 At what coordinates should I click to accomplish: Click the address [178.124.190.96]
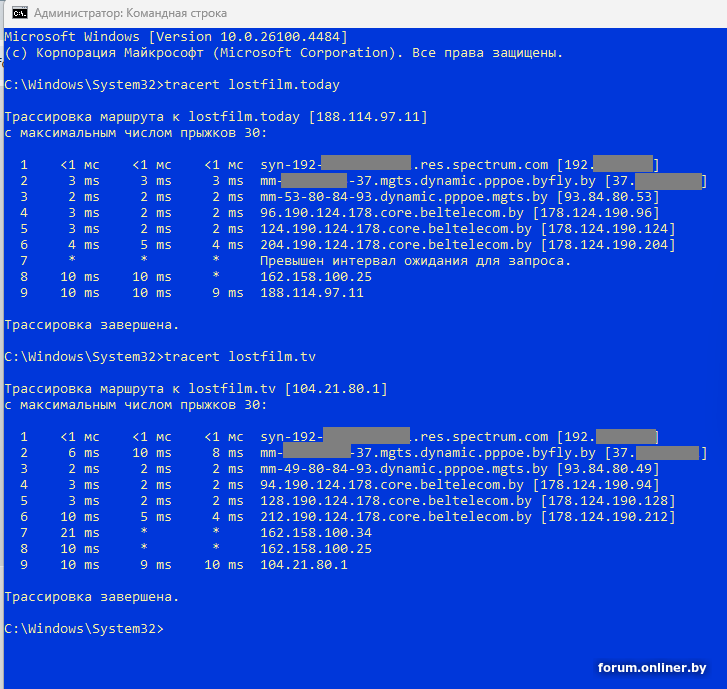pyautogui.click(x=596, y=213)
